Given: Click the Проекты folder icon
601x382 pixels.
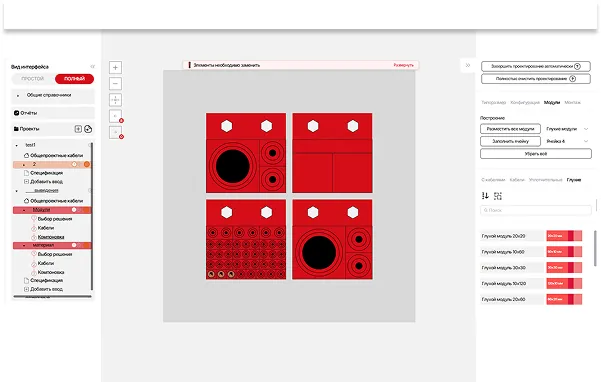Looking at the screenshot, I should tap(16, 129).
